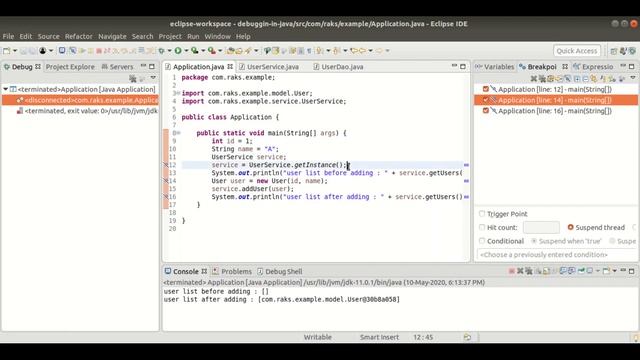Switch to Project Explorer tab
This screenshot has width=640, height=360.
(x=70, y=67)
